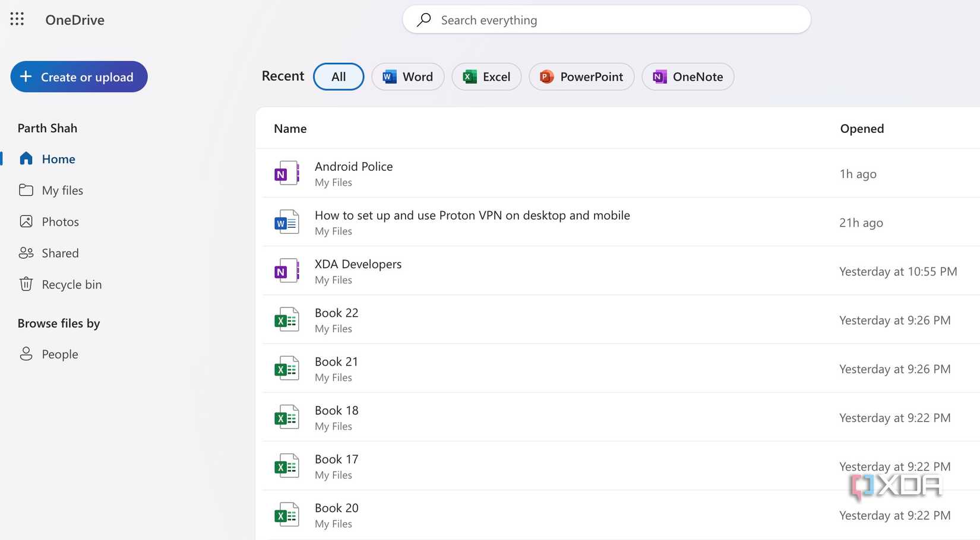Click the Excel icon beside Book 17
The height and width of the screenshot is (540, 980).
click(287, 466)
